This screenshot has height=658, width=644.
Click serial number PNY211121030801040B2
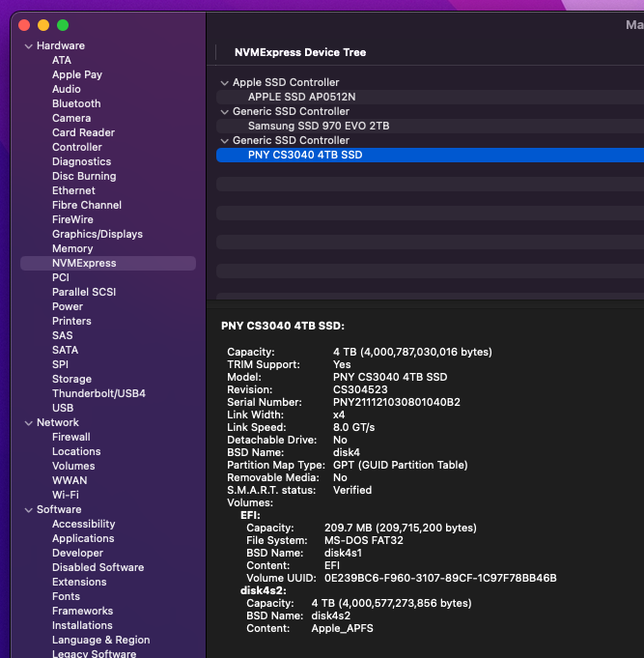397,402
